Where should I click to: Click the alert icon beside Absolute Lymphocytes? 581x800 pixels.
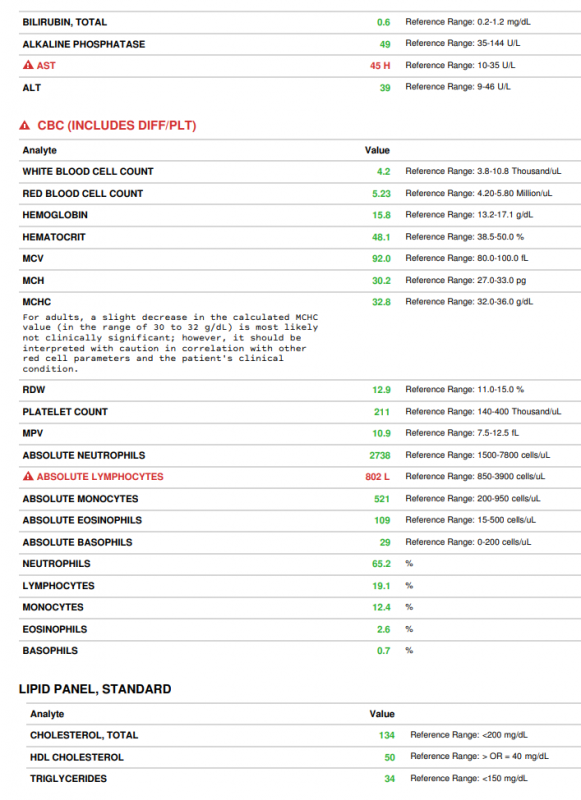pos(28,477)
